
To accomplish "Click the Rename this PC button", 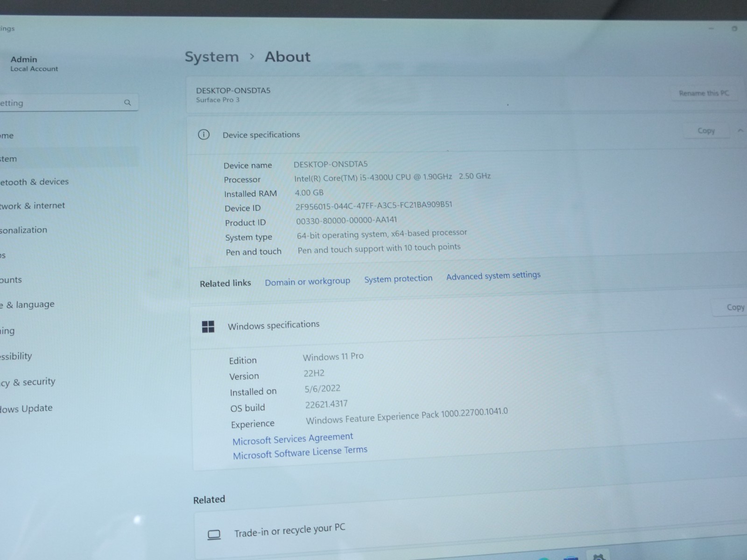I will pyautogui.click(x=704, y=93).
